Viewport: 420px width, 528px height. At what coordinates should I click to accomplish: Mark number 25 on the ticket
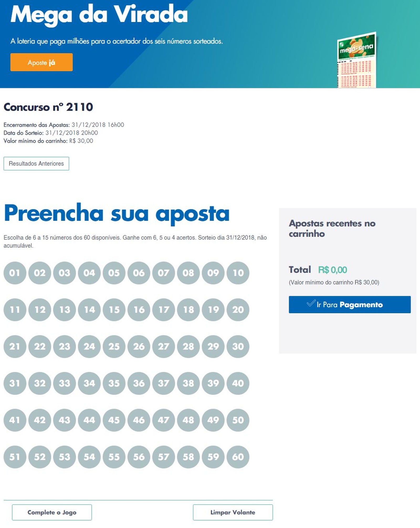click(x=114, y=346)
